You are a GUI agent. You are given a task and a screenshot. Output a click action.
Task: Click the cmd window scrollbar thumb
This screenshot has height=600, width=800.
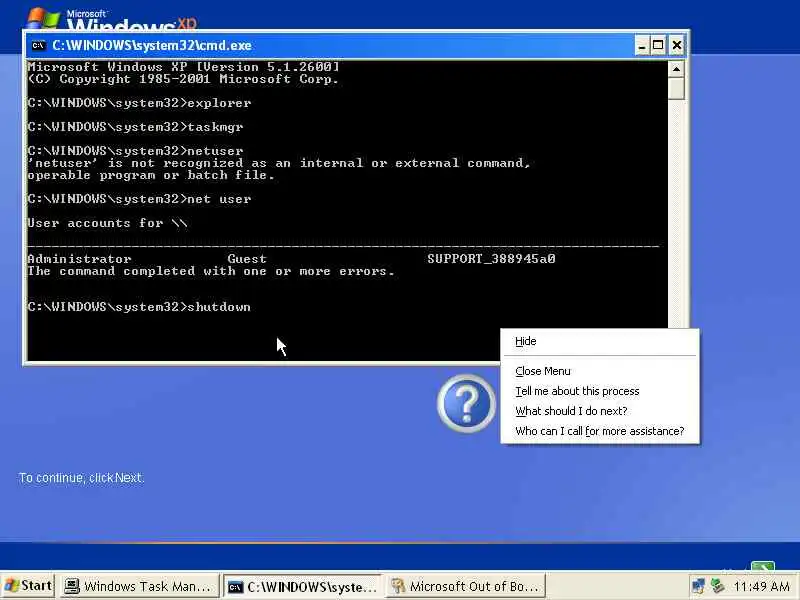676,88
